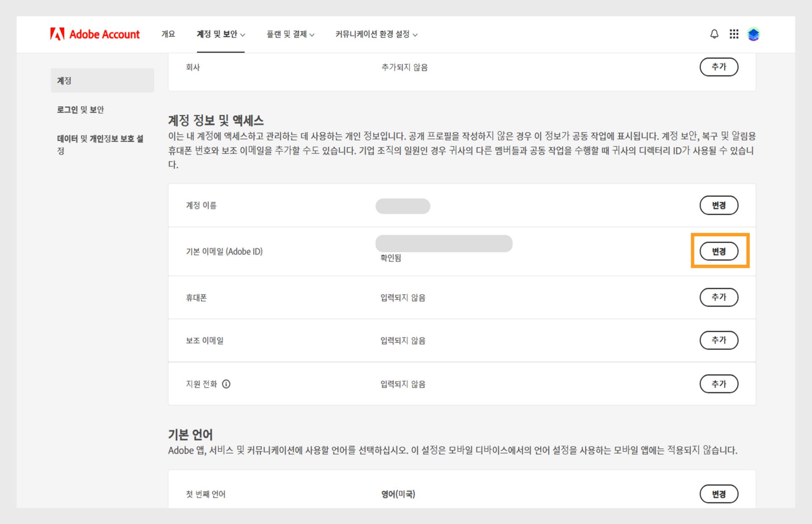Click the blurred primary email value

click(x=444, y=243)
